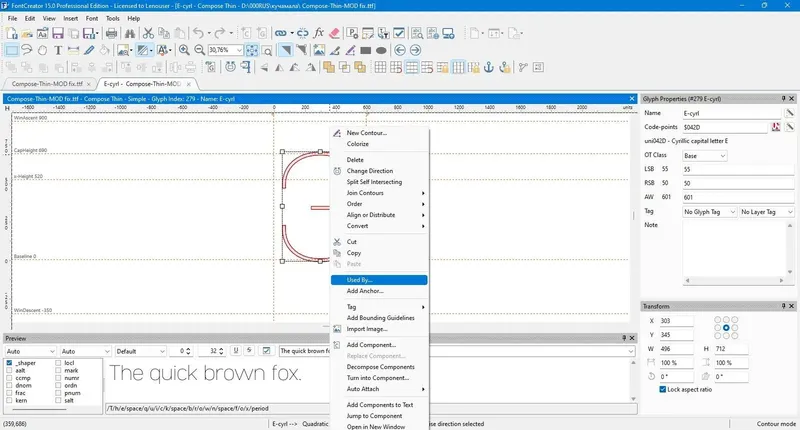
Task: Click the pink eraser icon
Action: click(334, 34)
